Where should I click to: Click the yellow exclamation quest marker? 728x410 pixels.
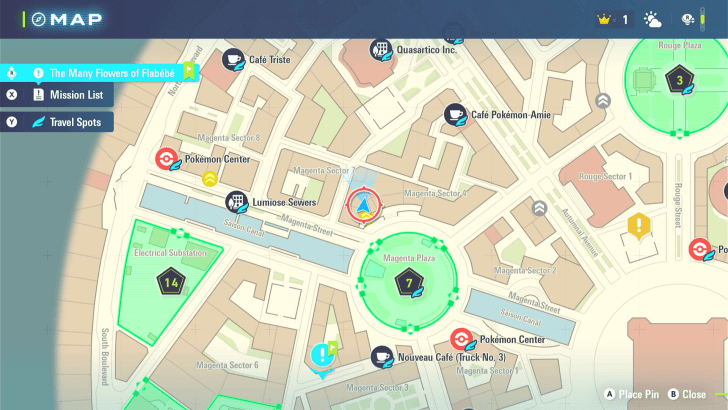[638, 226]
